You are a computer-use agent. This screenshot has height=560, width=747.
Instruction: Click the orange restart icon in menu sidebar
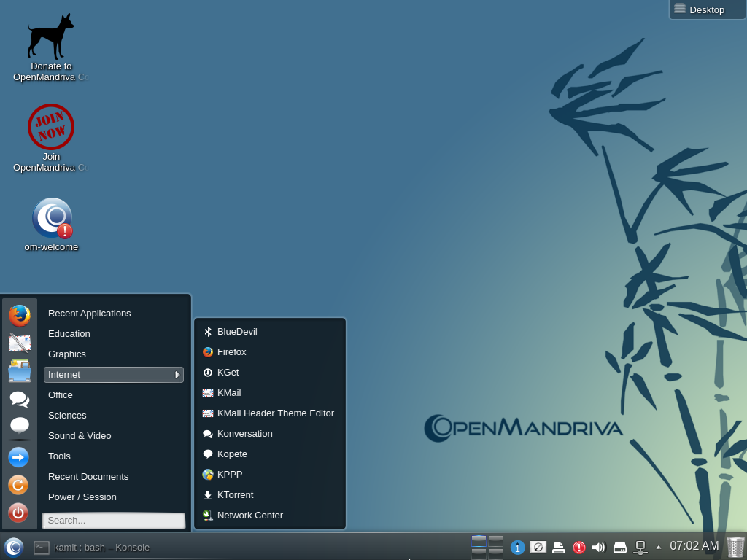tap(18, 484)
